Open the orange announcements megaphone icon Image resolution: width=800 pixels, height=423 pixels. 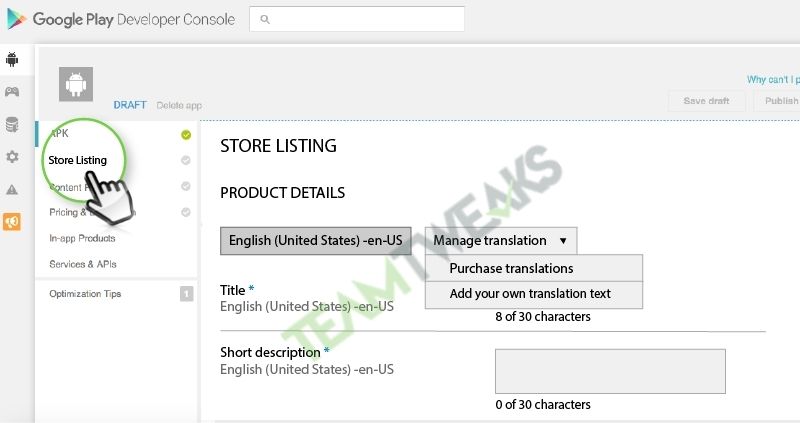point(12,222)
